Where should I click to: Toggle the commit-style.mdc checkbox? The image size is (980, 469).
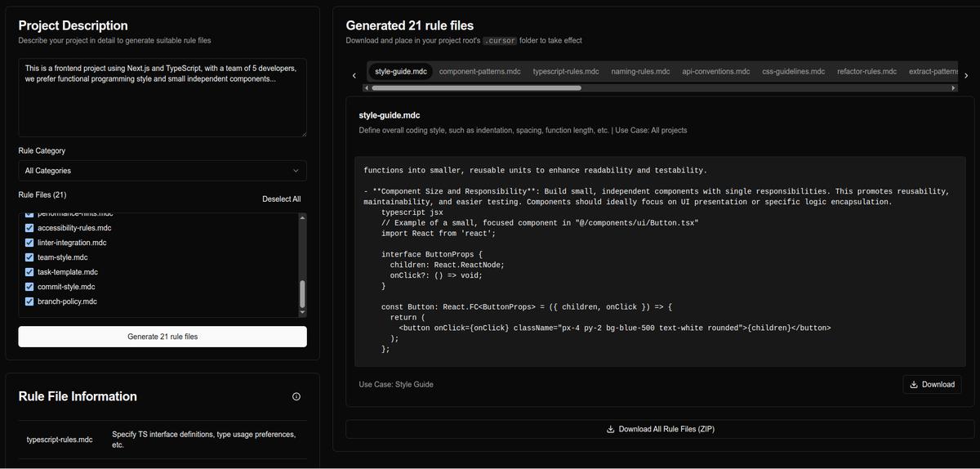(30, 287)
